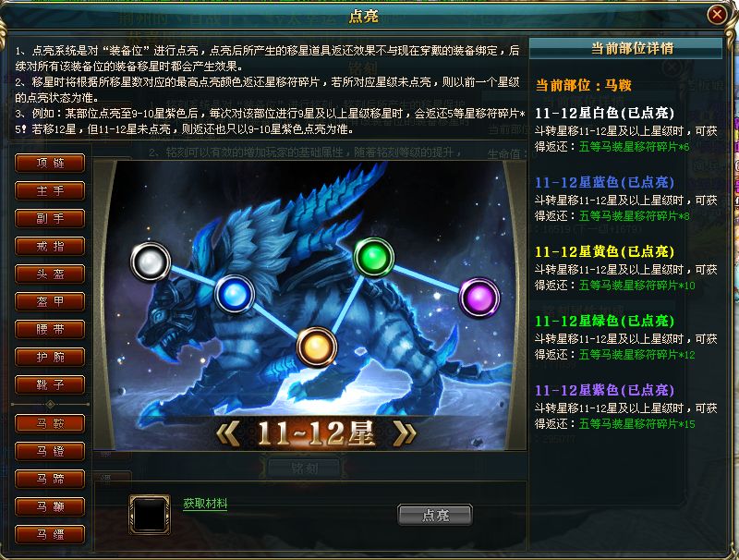The height and width of the screenshot is (560, 739).
Task: Choose the 靴子 equipment slot
Action: click(50, 385)
